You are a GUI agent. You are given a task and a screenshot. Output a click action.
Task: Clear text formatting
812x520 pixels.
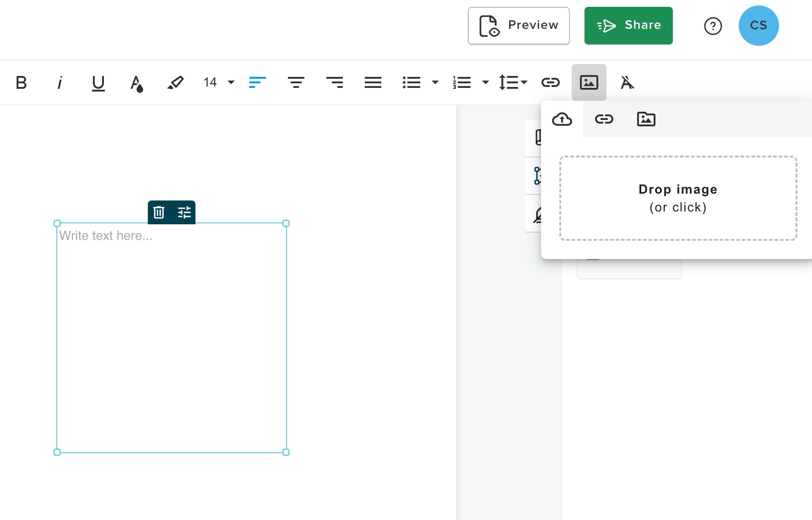point(627,83)
